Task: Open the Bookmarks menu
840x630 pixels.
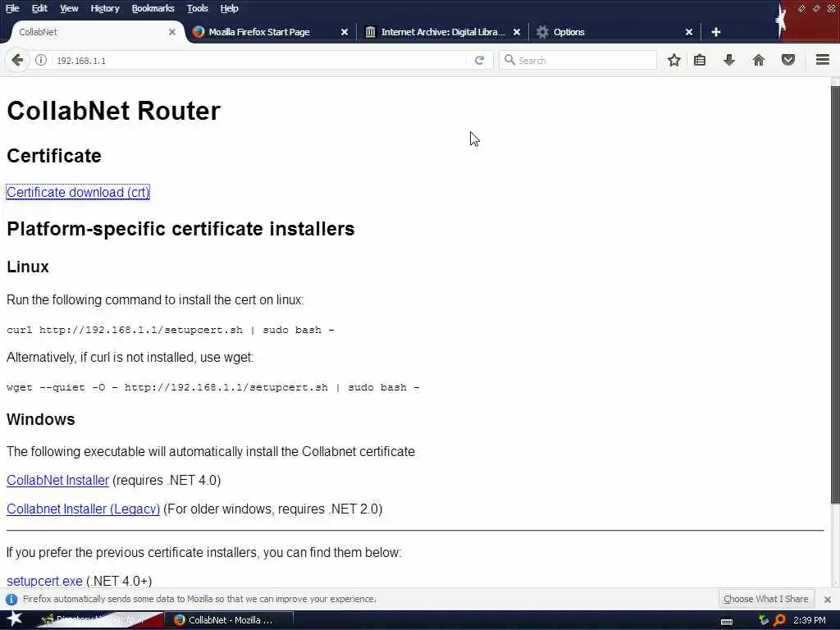Action: click(x=153, y=8)
